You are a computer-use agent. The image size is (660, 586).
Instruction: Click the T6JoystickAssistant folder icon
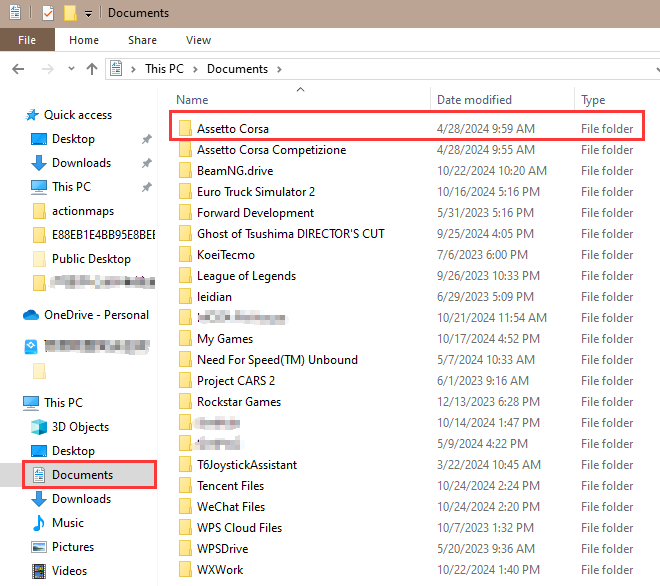pyautogui.click(x=185, y=465)
